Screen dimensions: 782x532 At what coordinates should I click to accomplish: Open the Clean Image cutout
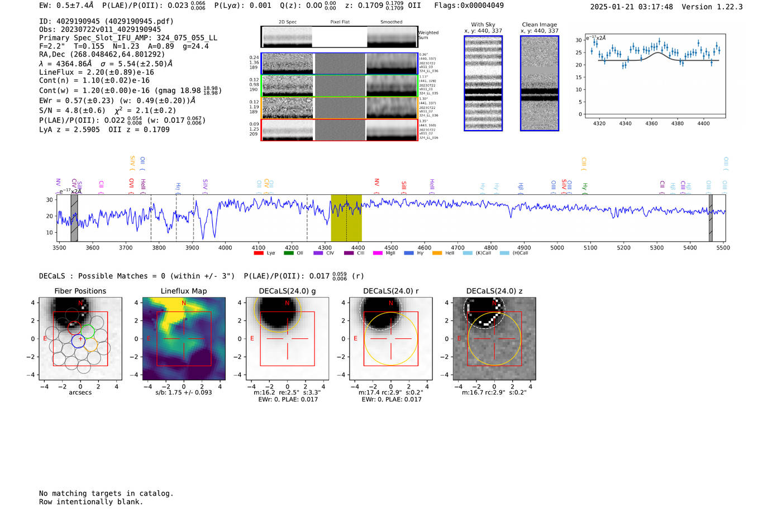[x=540, y=83]
